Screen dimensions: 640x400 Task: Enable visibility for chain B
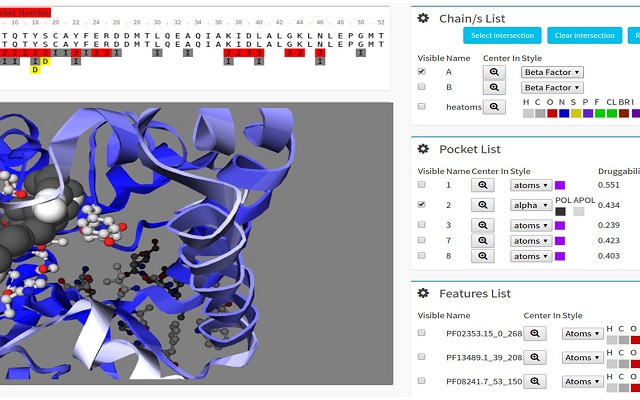[421, 88]
